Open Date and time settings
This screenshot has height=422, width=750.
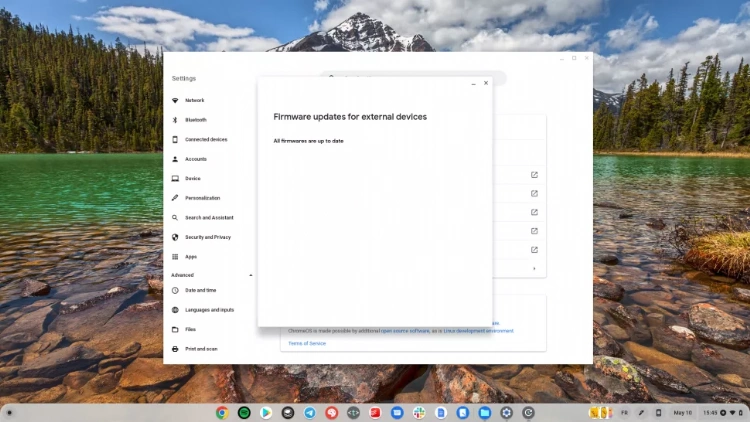(200, 290)
